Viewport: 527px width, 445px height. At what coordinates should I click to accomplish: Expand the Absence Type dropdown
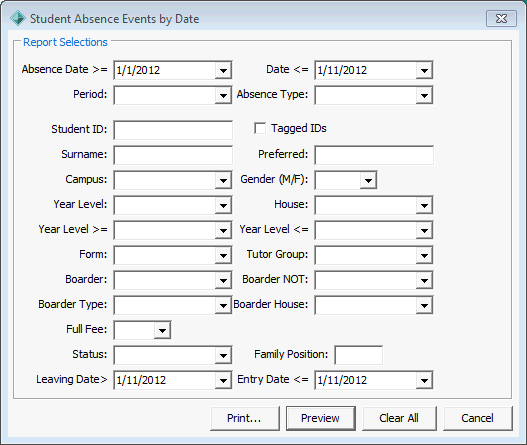424,95
